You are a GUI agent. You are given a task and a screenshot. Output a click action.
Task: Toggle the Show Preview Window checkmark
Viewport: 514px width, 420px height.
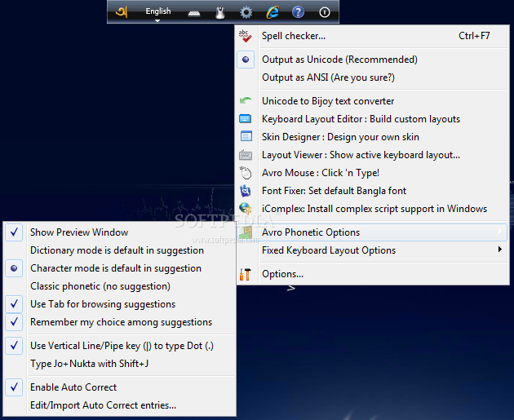pos(14,232)
